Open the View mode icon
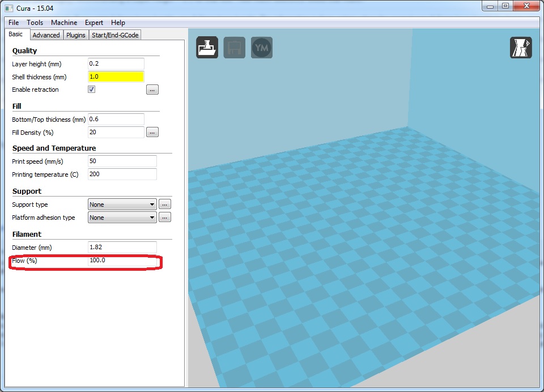544x392 pixels. pyautogui.click(x=521, y=48)
